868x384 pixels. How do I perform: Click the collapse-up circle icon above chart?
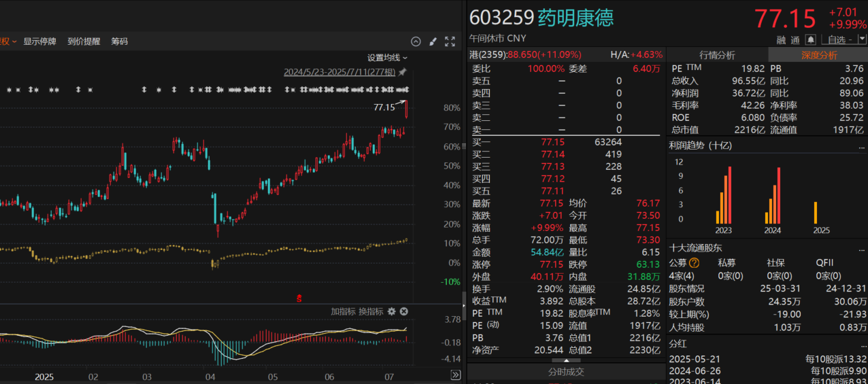click(x=416, y=41)
